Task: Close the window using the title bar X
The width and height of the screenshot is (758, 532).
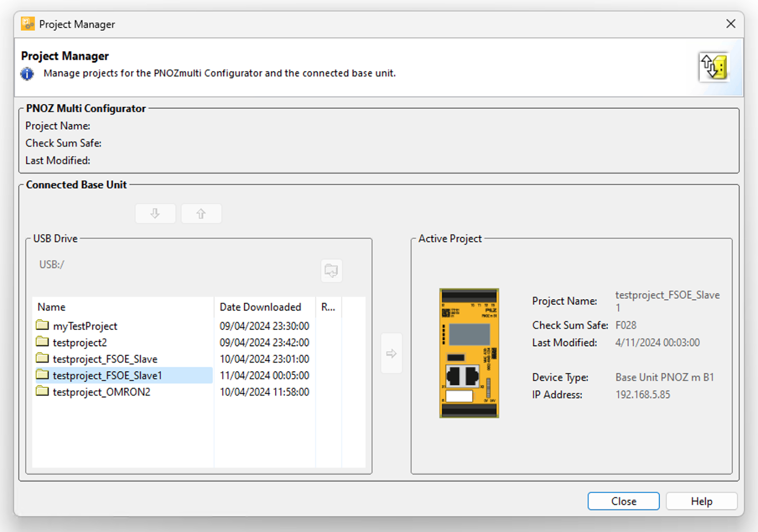Action: coord(731,24)
